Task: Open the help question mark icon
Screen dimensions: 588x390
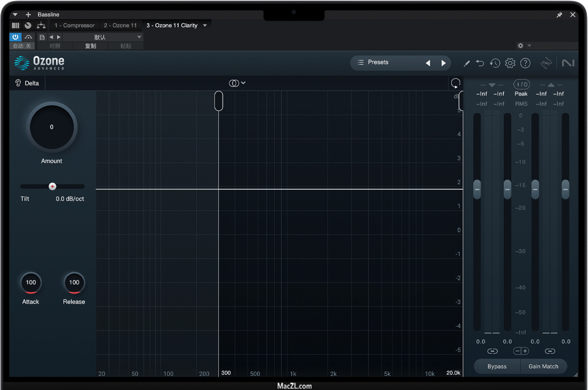Action: coord(525,63)
